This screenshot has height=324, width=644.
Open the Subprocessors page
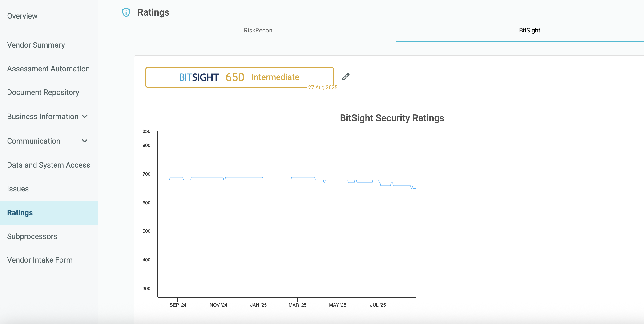tap(32, 236)
